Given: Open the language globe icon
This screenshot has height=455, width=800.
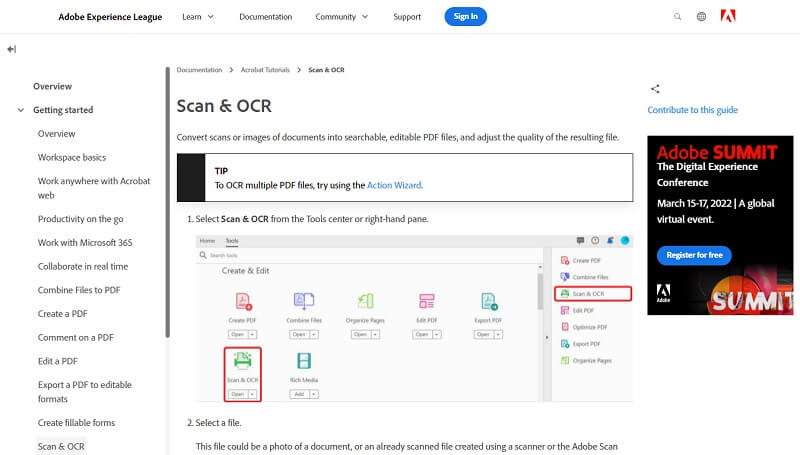Looking at the screenshot, I should pos(702,17).
